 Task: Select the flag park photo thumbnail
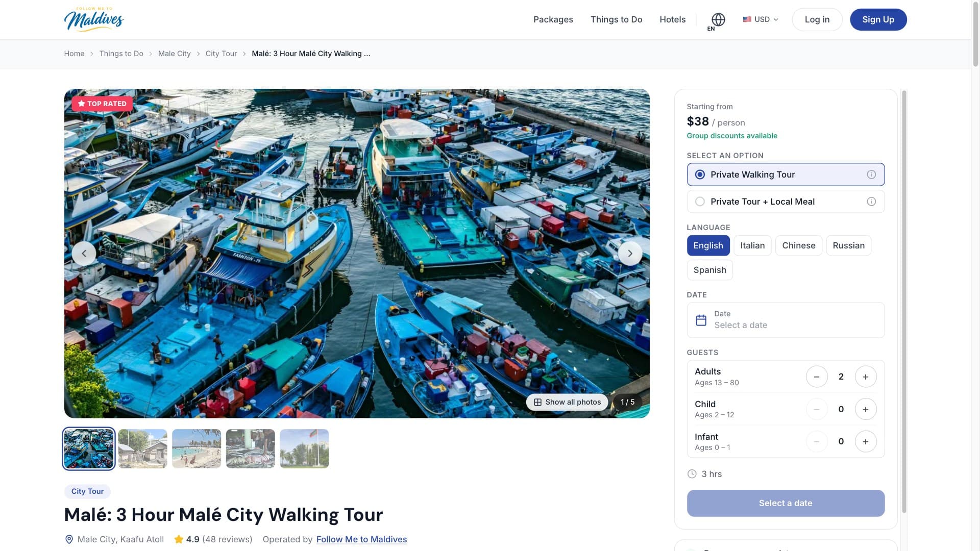coord(304,448)
